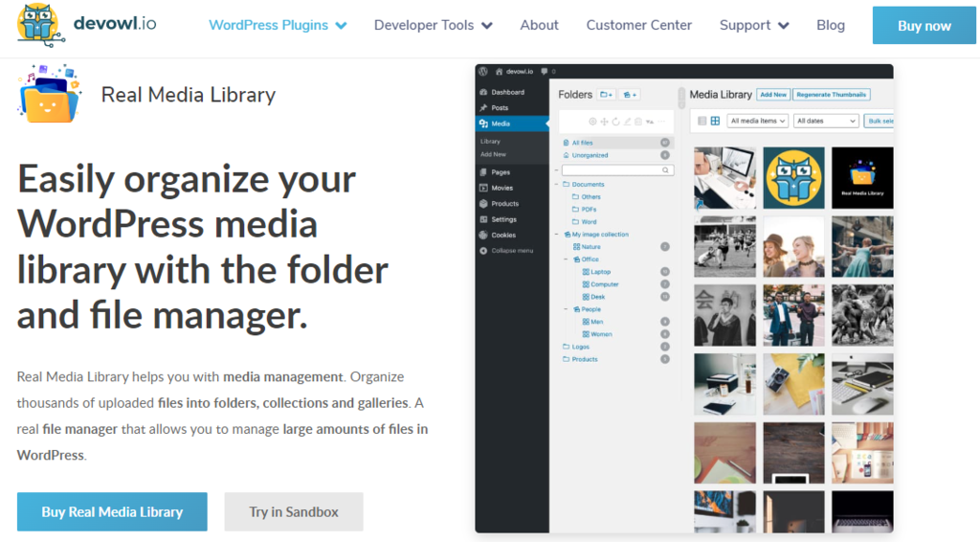Open Pages via its page icon
The height and width of the screenshot is (542, 980).
tap(483, 172)
